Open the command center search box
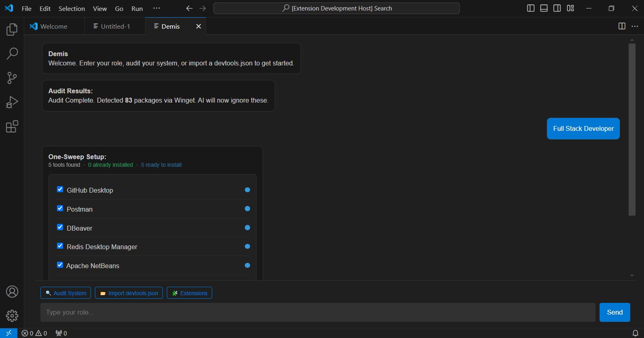 (337, 8)
